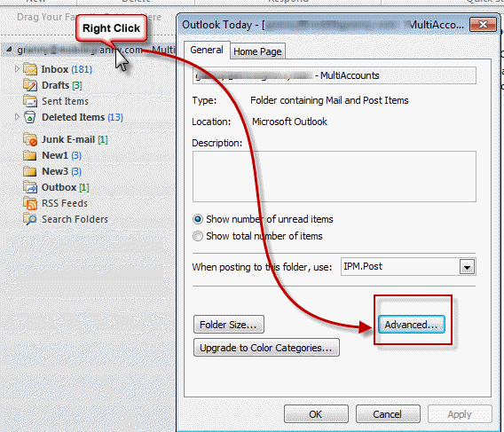Click the New3 folder icon
Screen dimensions: 504x432
(x=30, y=171)
